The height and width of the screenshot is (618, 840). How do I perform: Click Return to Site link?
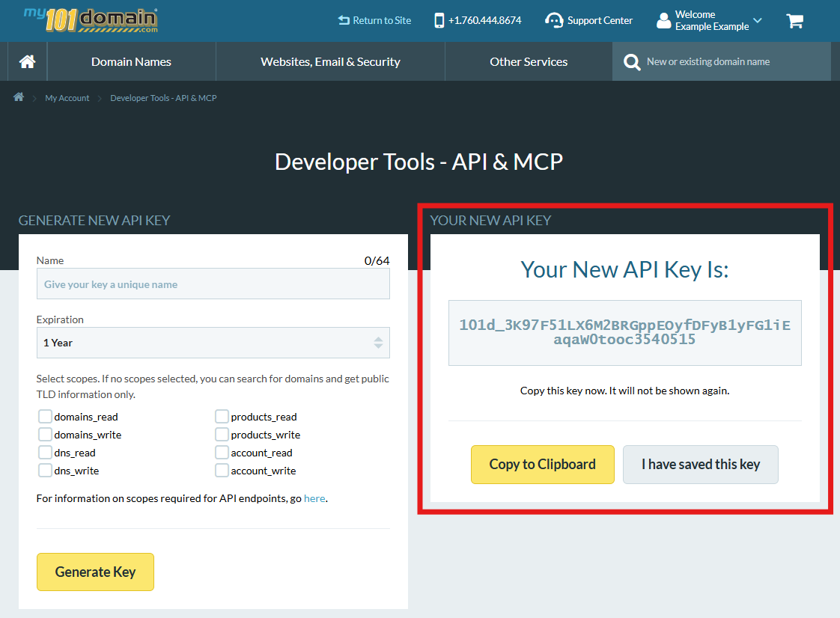(382, 20)
